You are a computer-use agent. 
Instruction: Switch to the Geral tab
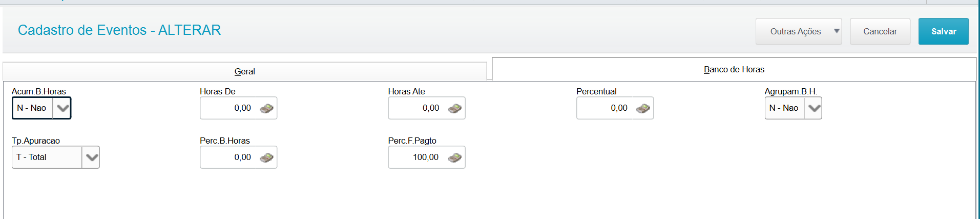coord(245,71)
